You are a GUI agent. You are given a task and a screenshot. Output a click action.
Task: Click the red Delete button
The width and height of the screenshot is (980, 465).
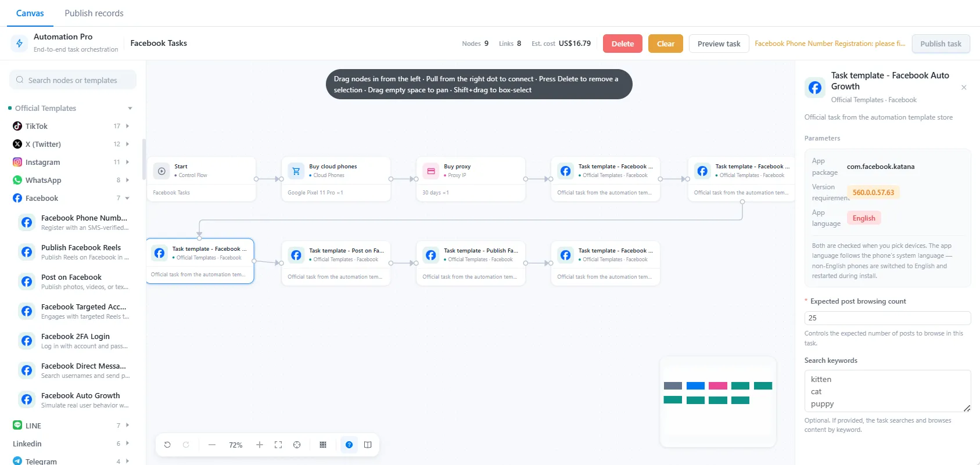tap(623, 44)
